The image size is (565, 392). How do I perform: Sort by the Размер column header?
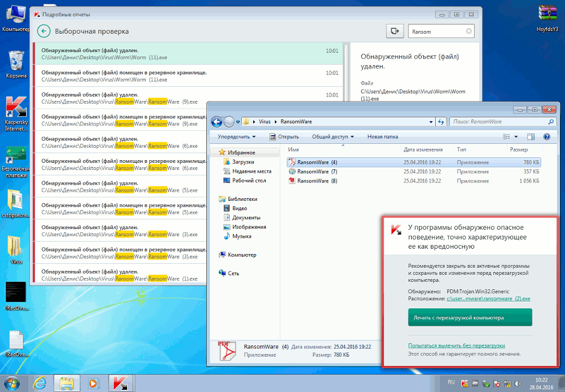click(524, 149)
